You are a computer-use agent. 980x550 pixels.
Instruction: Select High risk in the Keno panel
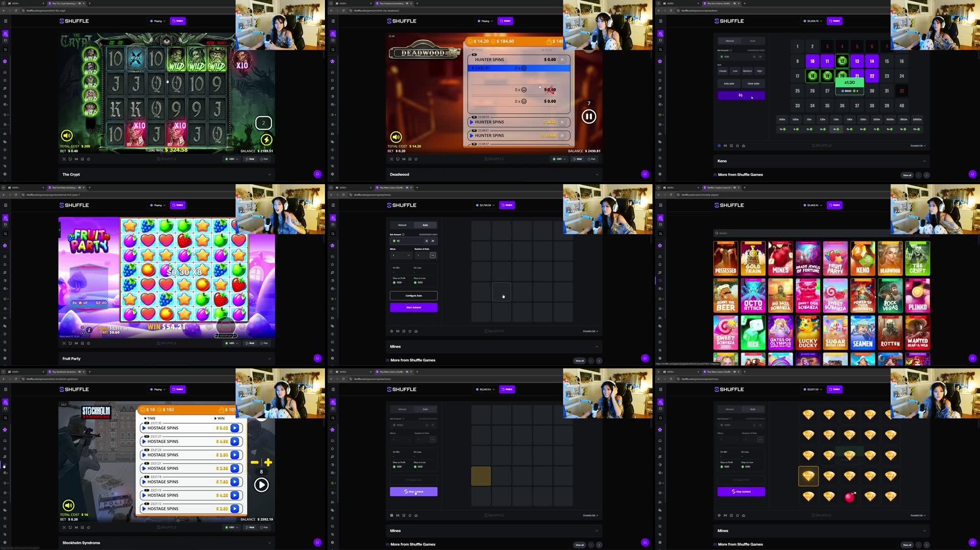760,71
